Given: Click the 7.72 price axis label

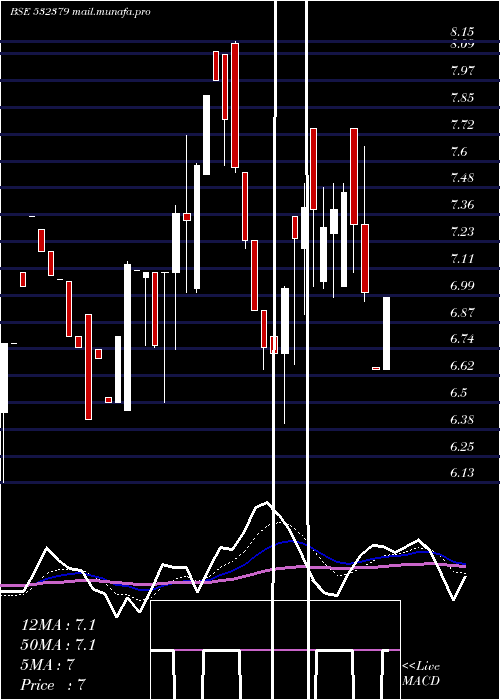Looking at the screenshot, I should coord(462,124).
